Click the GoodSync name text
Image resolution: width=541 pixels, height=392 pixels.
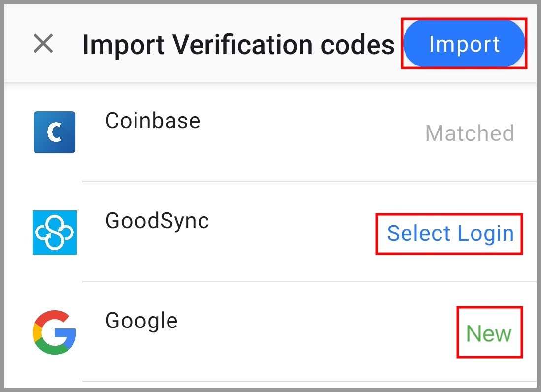coord(157,221)
